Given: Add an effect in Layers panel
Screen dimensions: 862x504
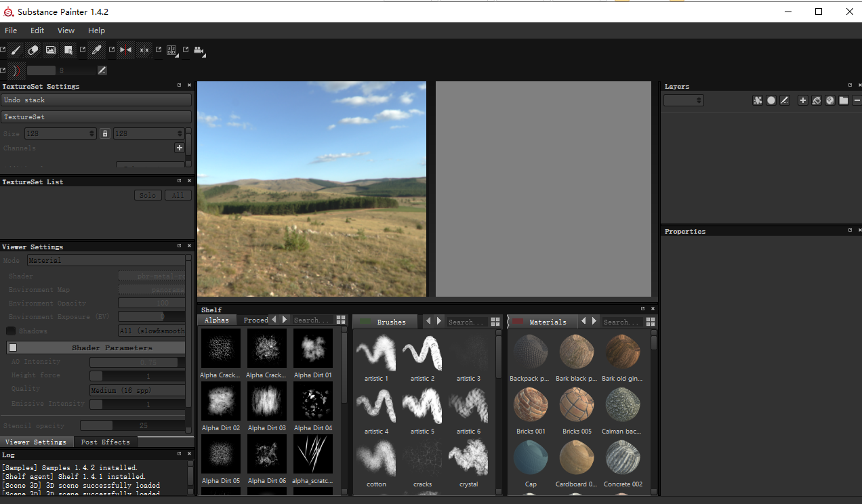Looking at the screenshot, I should click(x=758, y=100).
